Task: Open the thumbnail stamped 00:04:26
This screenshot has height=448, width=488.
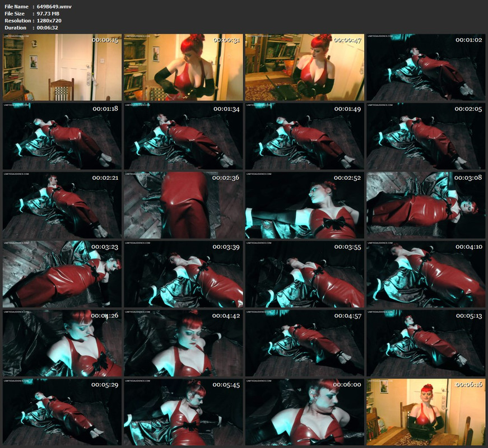Action: point(62,343)
